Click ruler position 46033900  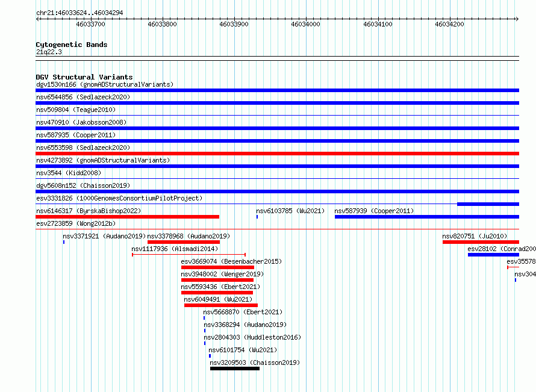coord(234,24)
